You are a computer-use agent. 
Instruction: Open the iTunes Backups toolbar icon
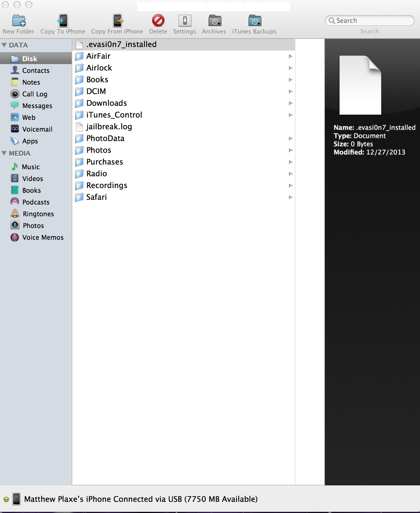click(255, 21)
